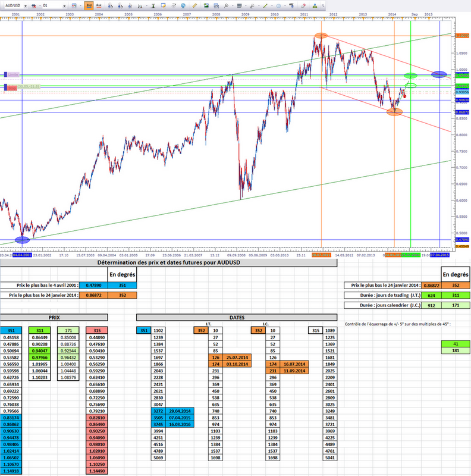Click the gray refresh arrows icon
The width and height of the screenshot is (471, 476).
pyautogui.click(x=174, y=5)
